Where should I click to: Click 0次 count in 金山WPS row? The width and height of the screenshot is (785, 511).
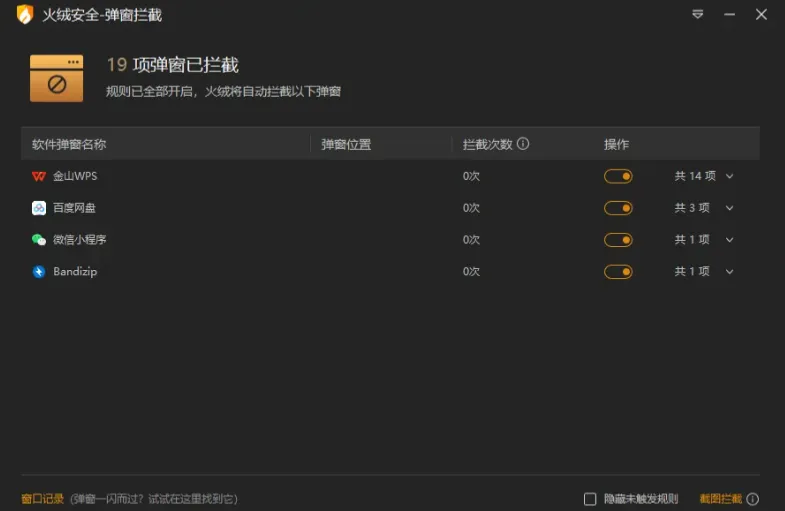pos(471,176)
